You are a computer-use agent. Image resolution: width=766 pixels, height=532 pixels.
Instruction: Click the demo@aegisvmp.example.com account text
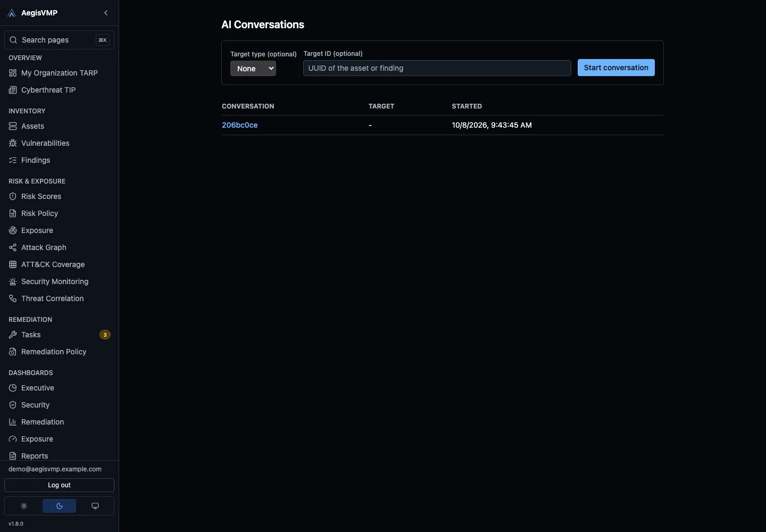(55, 469)
